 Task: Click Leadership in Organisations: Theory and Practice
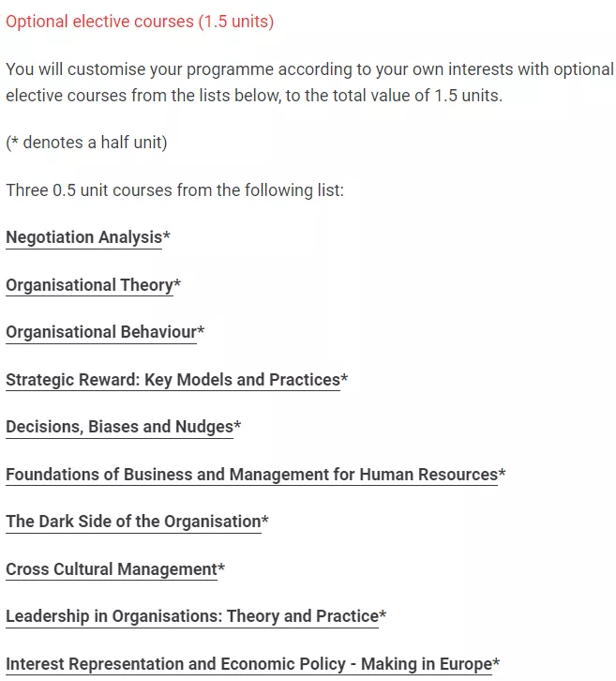(191, 616)
